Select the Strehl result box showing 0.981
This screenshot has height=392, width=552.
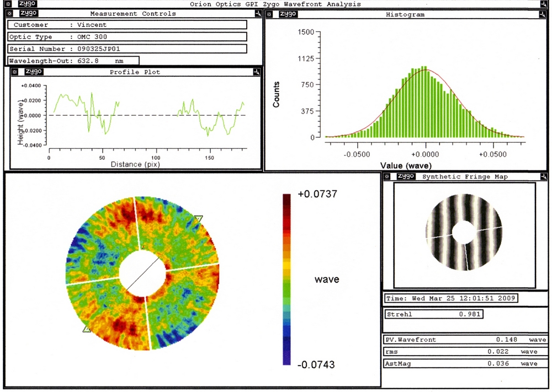tap(433, 314)
